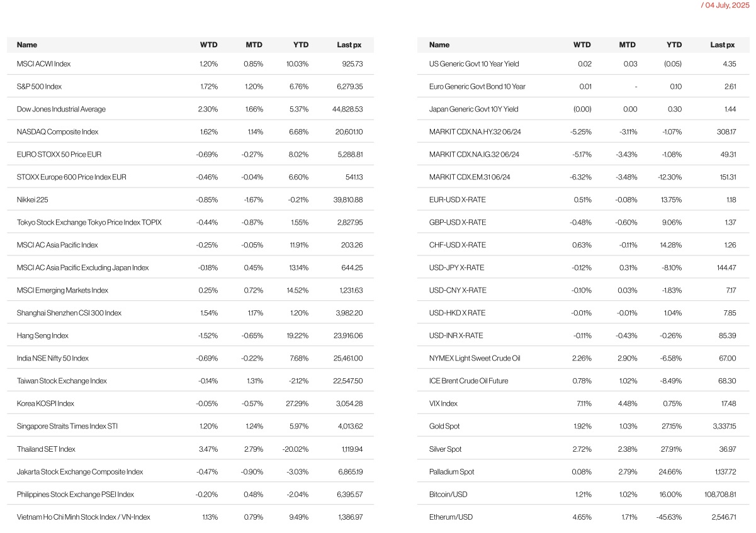The width and height of the screenshot is (756, 533).
Task: Select the Name header in the equity indices table
Action: click(27, 45)
